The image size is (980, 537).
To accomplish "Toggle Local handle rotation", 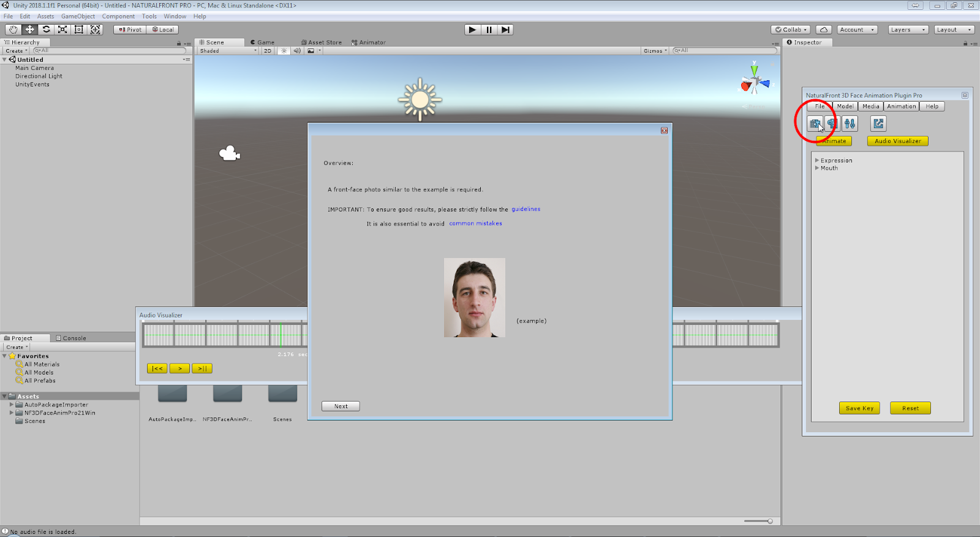I will coord(163,29).
